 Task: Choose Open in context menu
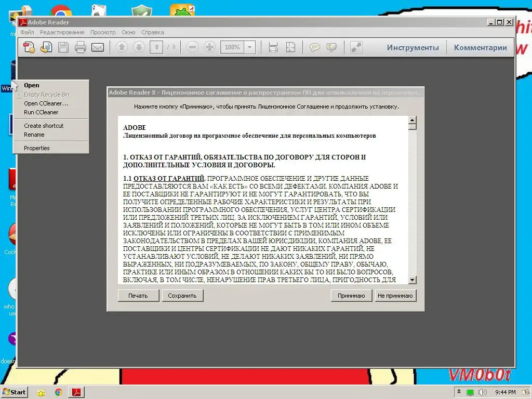tap(51, 85)
